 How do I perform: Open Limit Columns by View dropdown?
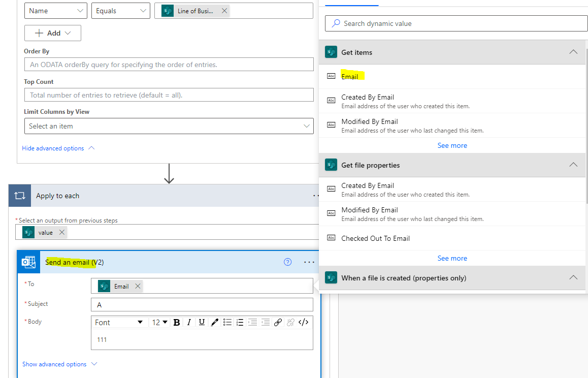coord(169,126)
